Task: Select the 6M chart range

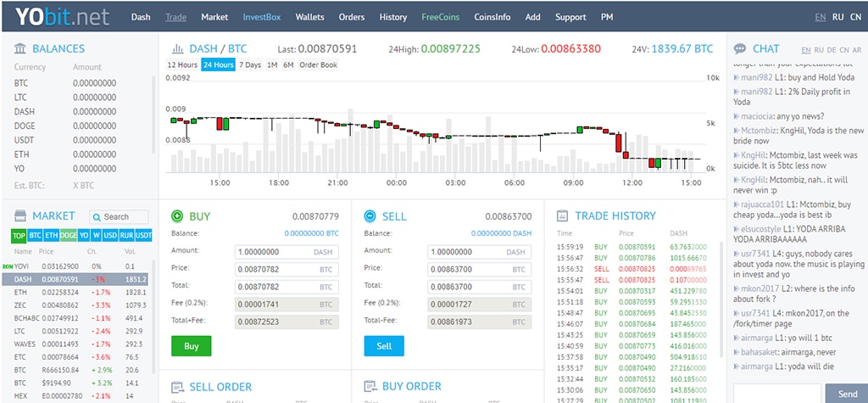Action: point(288,64)
